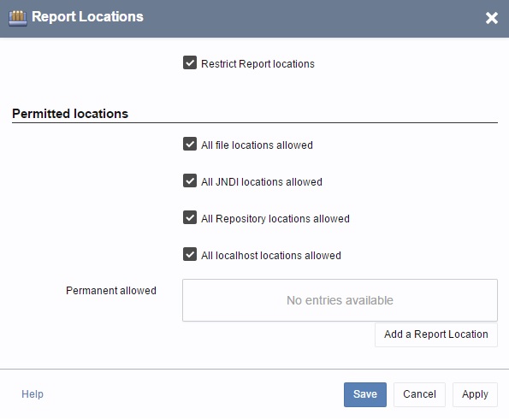This screenshot has width=509, height=420.
Task: Toggle the All localhost locations allowed checkbox
Action: 190,254
